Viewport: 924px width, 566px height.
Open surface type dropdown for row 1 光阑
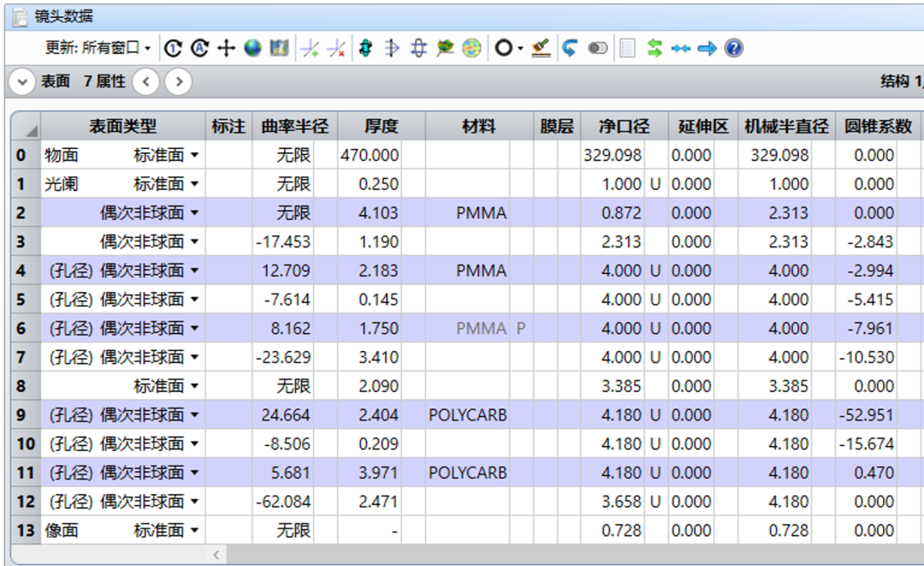[194, 185]
